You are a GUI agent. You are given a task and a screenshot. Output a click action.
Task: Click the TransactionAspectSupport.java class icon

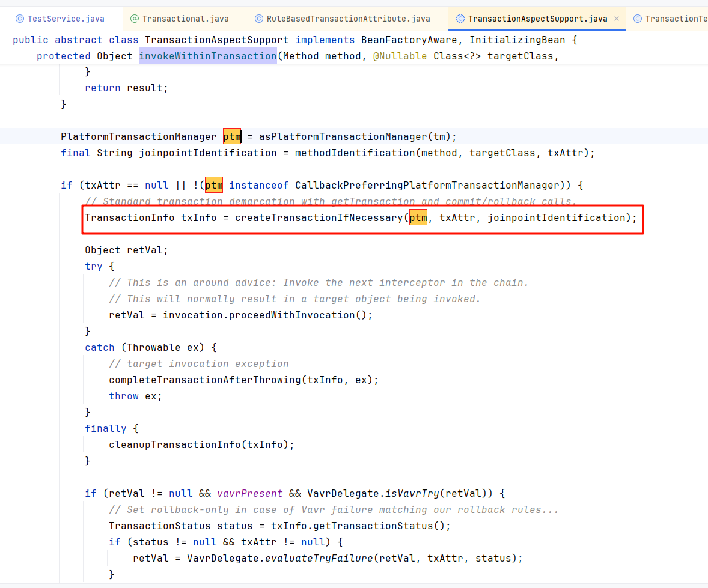coord(460,19)
